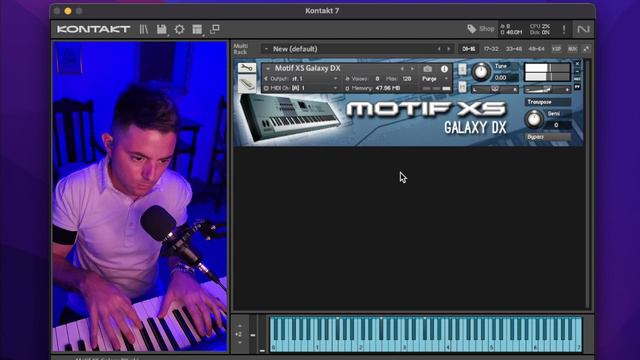Open the workspace layout panel icon
The image size is (640, 360).
[197, 29]
